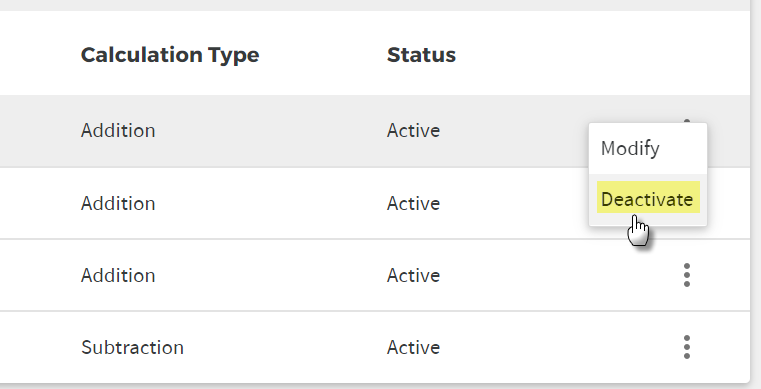
Task: Click the gray strip above the table header
Action: (375, 5)
